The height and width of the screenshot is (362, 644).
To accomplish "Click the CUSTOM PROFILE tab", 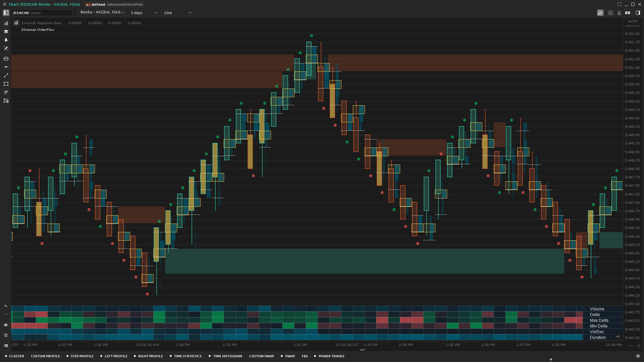I will [45, 356].
